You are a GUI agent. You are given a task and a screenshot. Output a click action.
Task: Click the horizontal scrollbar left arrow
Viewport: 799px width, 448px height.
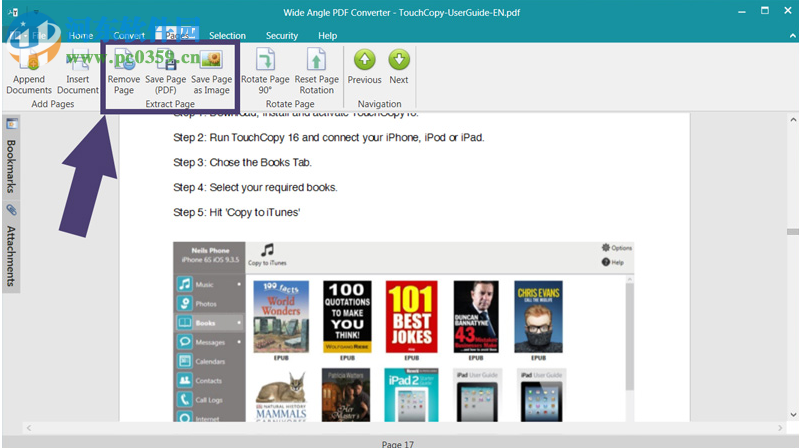coord(29,428)
